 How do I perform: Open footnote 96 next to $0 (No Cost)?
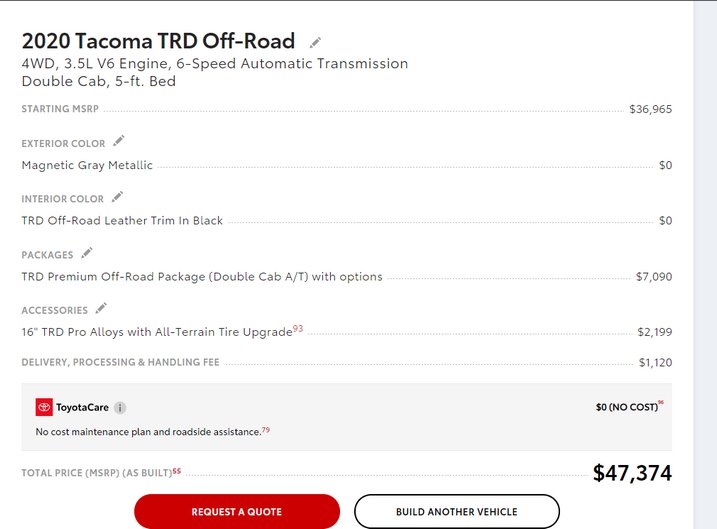(661, 402)
